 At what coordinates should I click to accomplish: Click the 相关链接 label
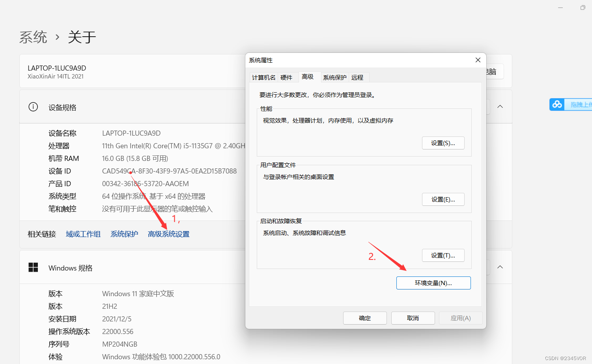coord(42,234)
